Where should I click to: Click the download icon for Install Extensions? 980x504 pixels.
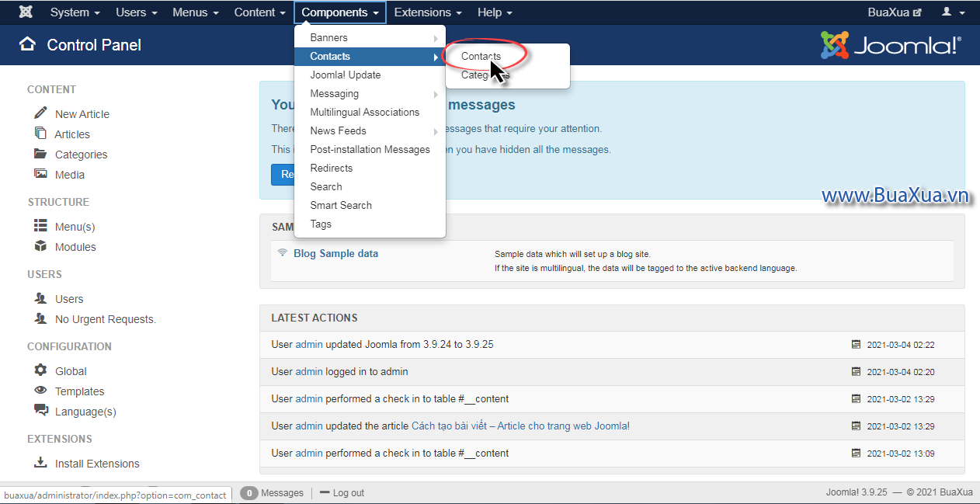coord(40,463)
